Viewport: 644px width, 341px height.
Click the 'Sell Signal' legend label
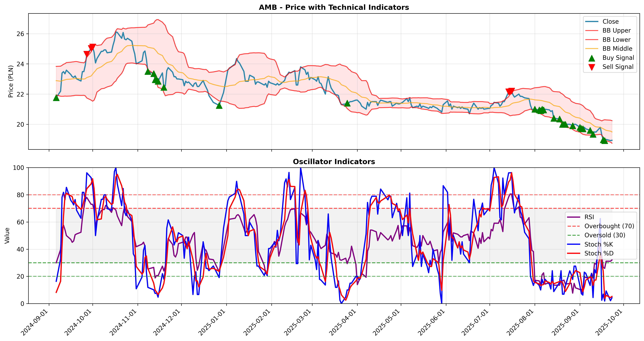[618, 67]
